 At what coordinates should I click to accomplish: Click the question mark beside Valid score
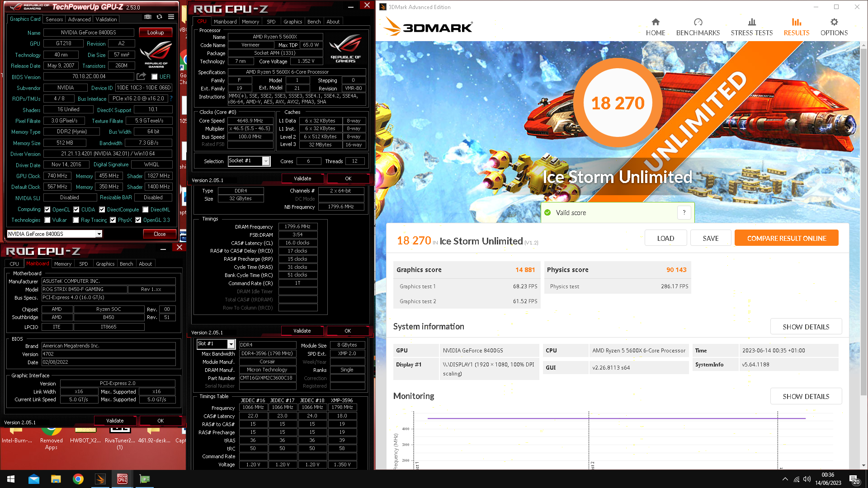coord(684,212)
